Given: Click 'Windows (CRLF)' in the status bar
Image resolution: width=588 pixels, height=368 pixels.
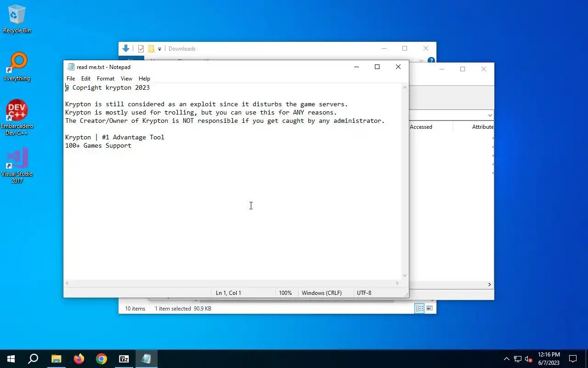Looking at the screenshot, I should pos(322,293).
